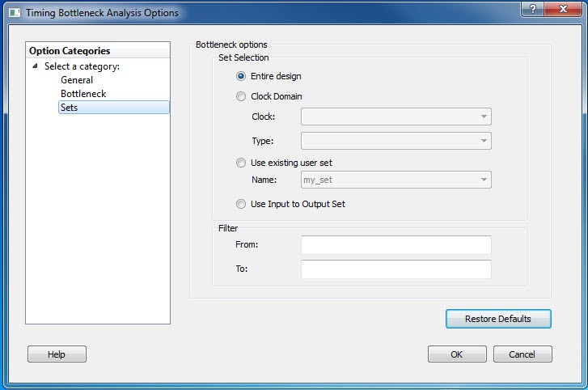Open the Clock dropdown list
This screenshot has width=588, height=390.
point(396,117)
